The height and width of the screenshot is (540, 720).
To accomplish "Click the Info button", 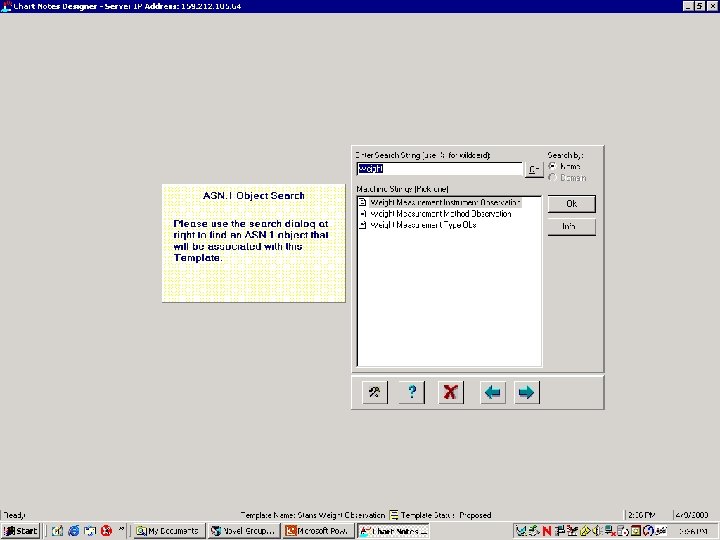I will tap(572, 227).
